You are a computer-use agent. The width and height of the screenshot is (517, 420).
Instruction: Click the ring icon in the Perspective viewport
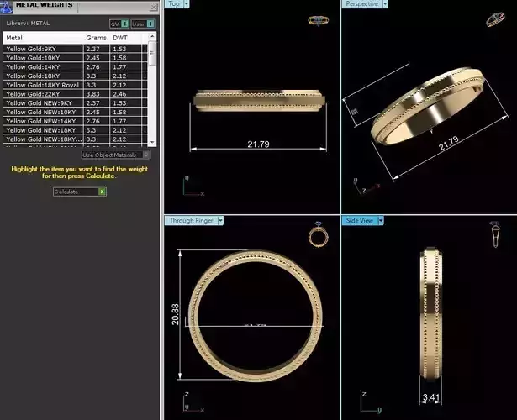[x=495, y=19]
